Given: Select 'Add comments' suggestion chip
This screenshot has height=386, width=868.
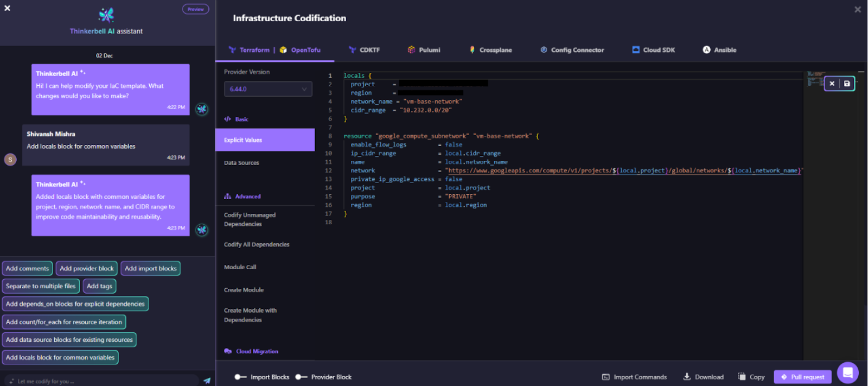Looking at the screenshot, I should (27, 268).
